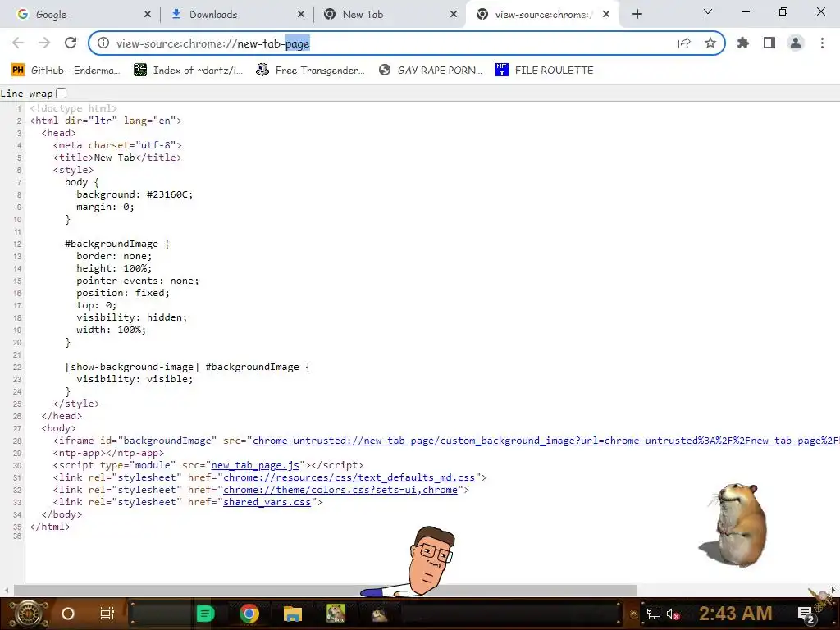The width and height of the screenshot is (840, 630).
Task: Close the New Tab tab
Action: 454,15
